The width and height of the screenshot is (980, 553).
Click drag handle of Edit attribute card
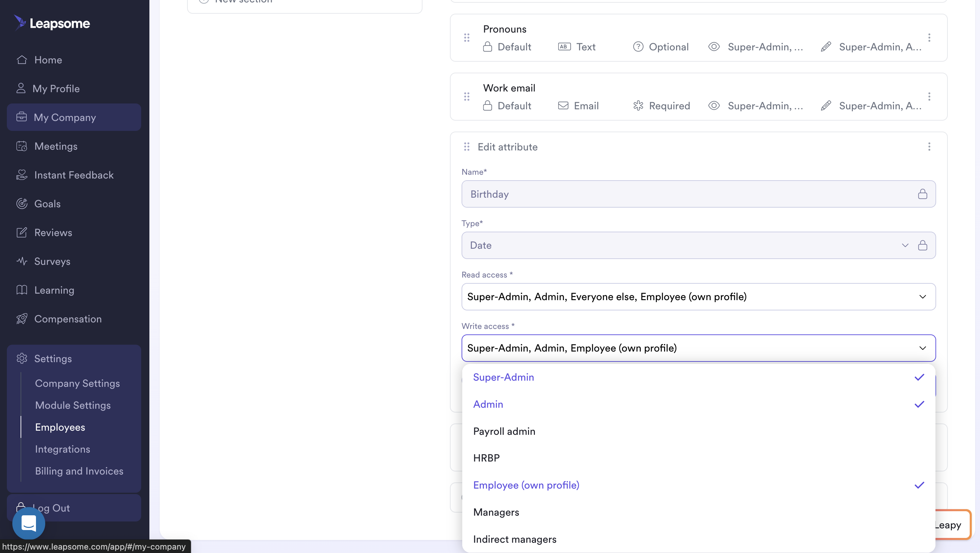467,147
